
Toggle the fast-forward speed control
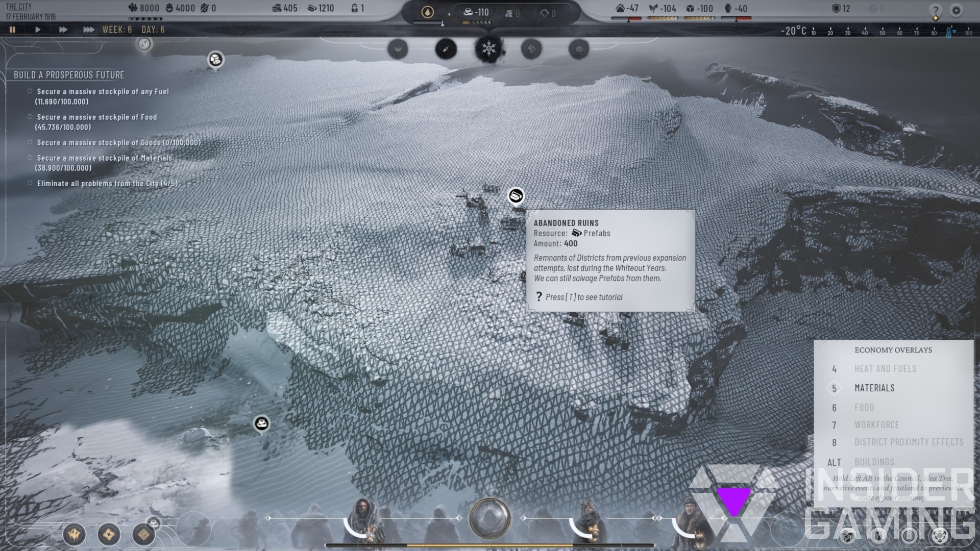(x=63, y=29)
